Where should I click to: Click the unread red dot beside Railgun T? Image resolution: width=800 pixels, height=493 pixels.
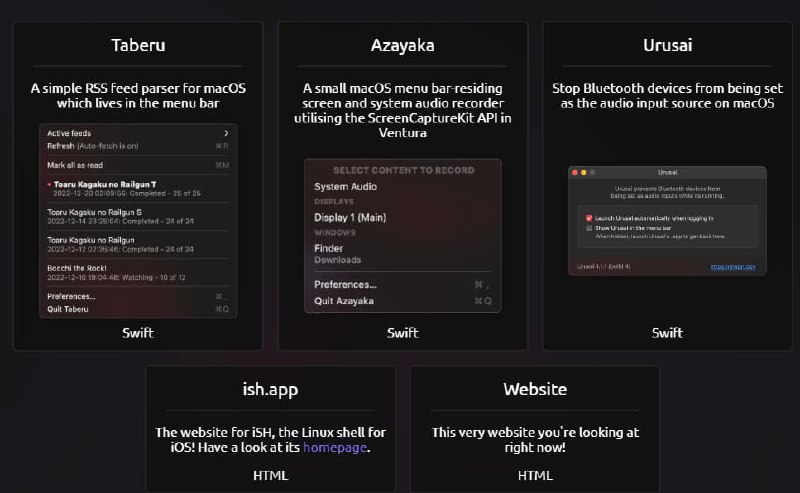pyautogui.click(x=48, y=185)
